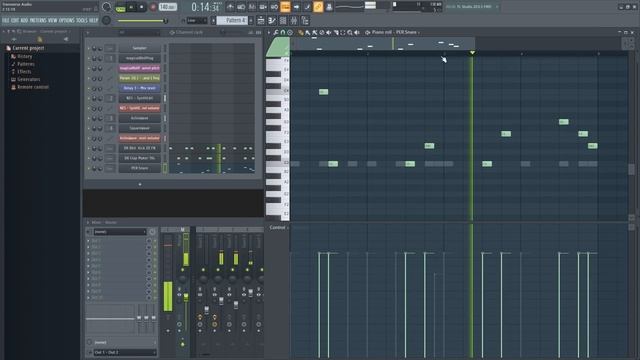Click the Sampler channel volume knob

click(100, 48)
